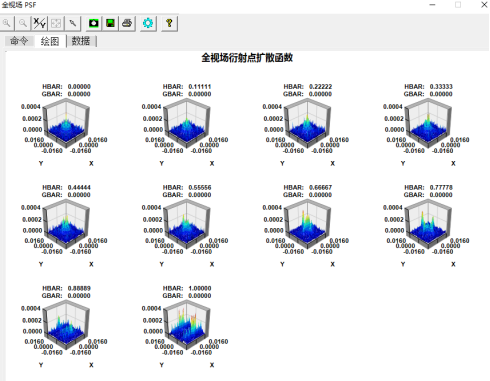Click the printer icon
Screen dimensions: 490x381
click(x=127, y=23)
